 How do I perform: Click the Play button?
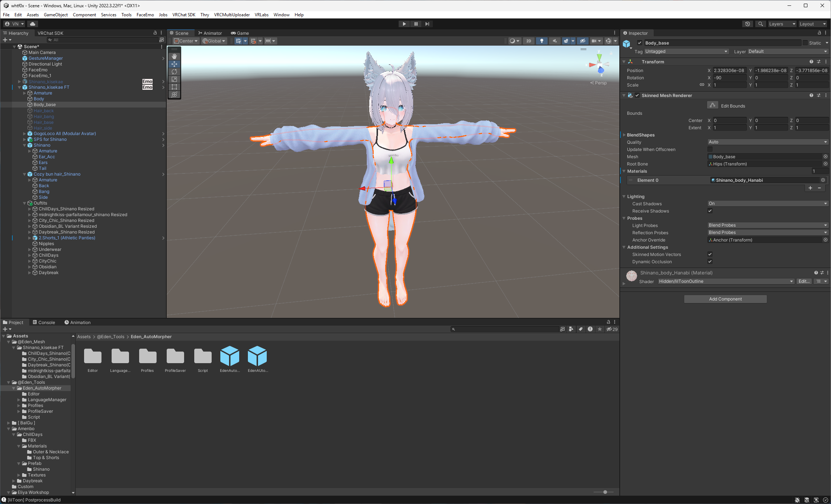[x=404, y=24]
